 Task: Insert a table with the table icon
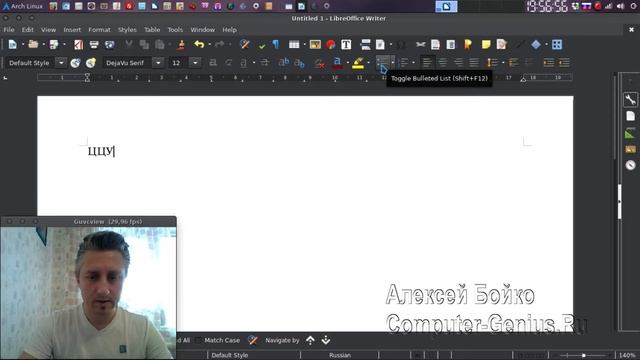(294, 44)
